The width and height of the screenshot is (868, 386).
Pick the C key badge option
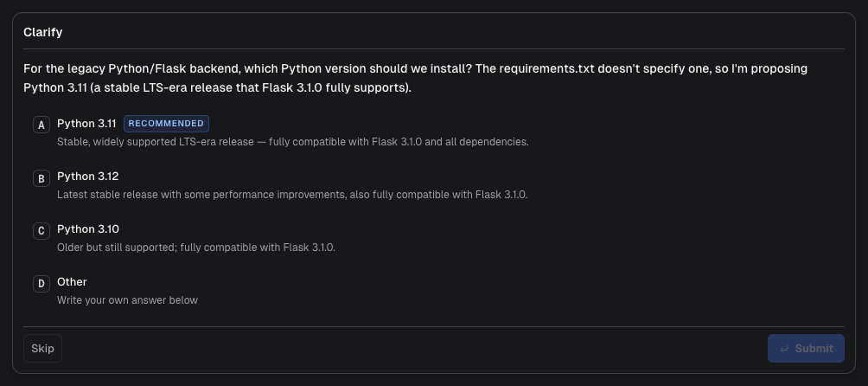point(41,231)
